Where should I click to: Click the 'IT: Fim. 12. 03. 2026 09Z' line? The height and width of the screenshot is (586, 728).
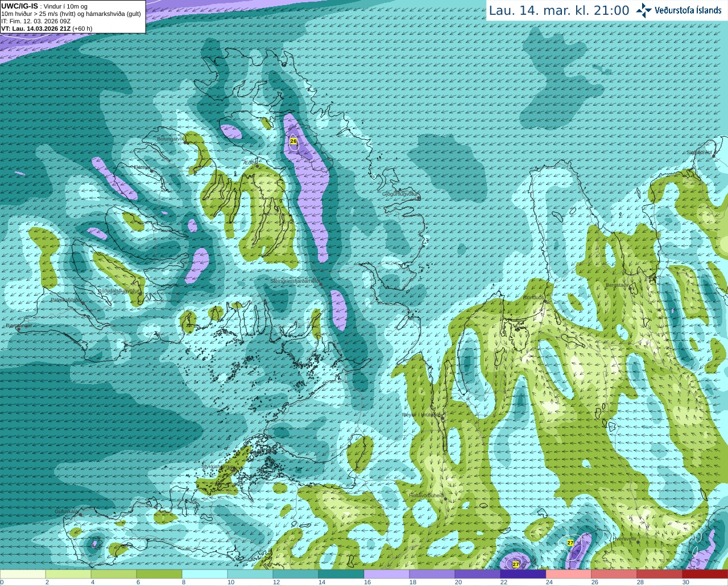click(36, 21)
